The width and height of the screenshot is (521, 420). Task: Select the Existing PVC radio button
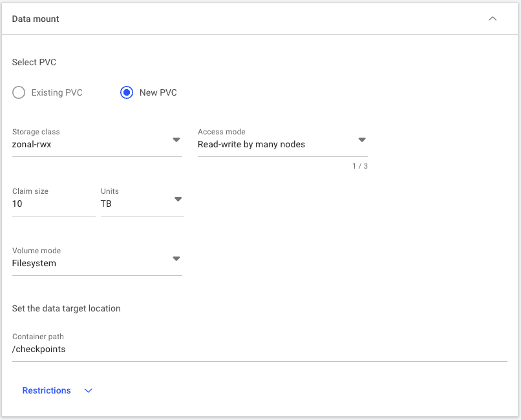tap(19, 92)
